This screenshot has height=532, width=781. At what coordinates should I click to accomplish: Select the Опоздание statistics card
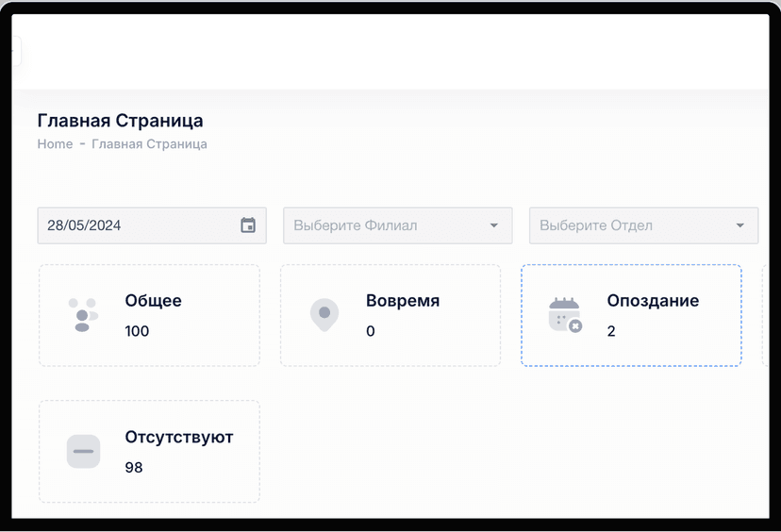(x=632, y=315)
